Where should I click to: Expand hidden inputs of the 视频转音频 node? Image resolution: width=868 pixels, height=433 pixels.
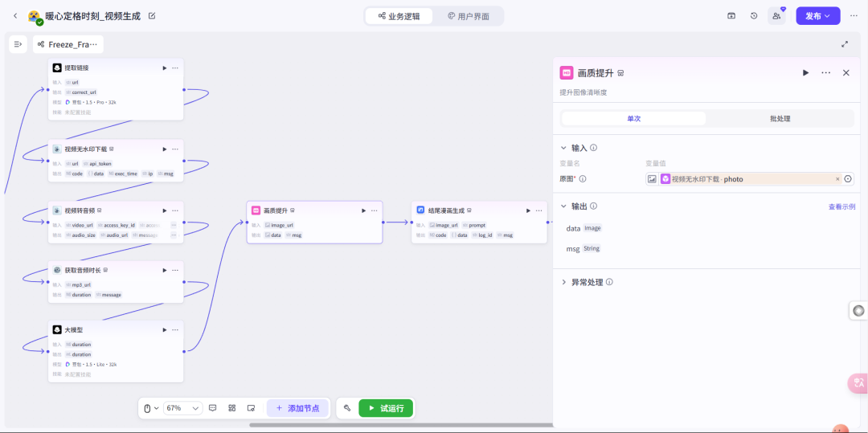pyautogui.click(x=174, y=225)
